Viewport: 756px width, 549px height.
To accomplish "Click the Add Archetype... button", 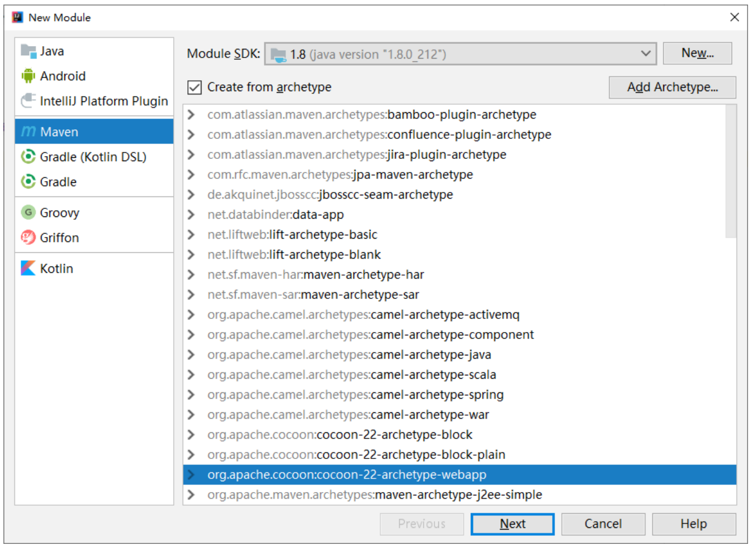I will click(672, 87).
